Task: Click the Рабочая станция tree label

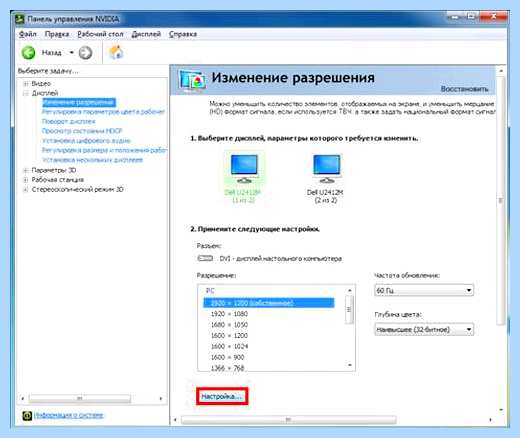Action: (x=58, y=180)
